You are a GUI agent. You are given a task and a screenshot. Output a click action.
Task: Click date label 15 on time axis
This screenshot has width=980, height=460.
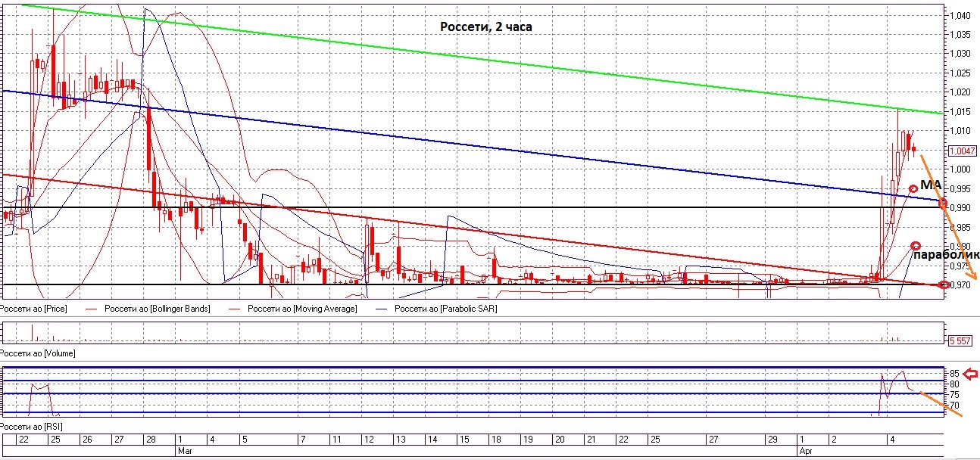[x=463, y=440]
